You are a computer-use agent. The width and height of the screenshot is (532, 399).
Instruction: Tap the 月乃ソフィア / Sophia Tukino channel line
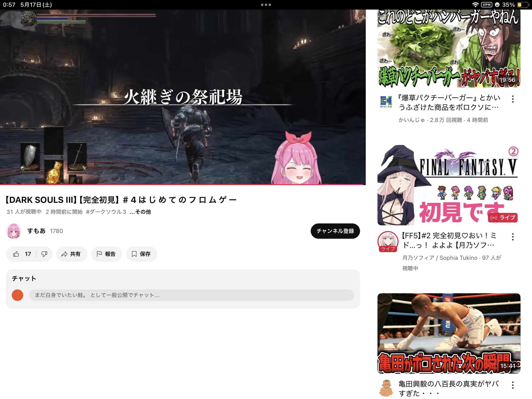452,263
